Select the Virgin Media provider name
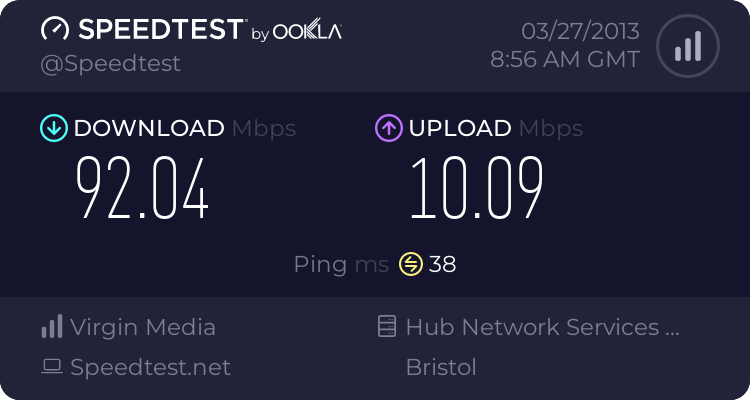Image resolution: width=750 pixels, height=400 pixels. (143, 327)
